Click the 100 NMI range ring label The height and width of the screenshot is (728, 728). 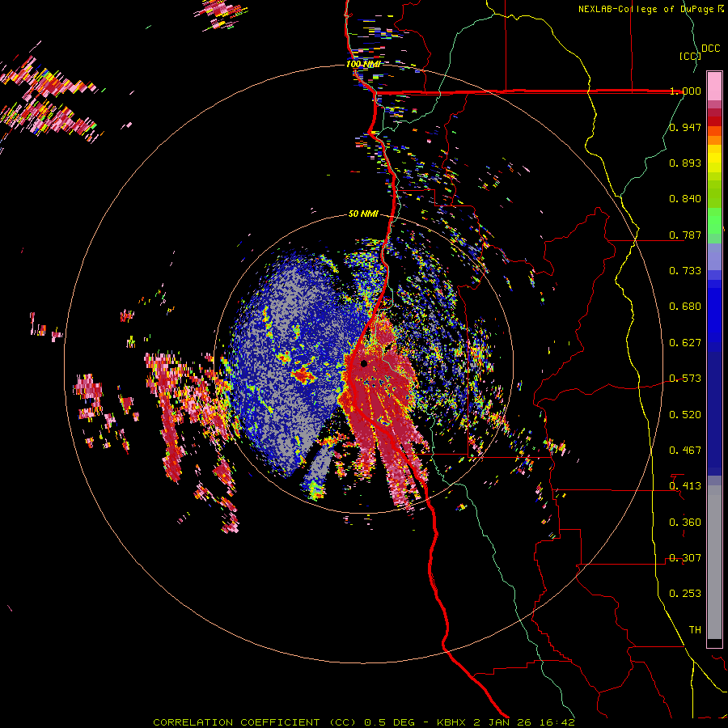pos(363,64)
